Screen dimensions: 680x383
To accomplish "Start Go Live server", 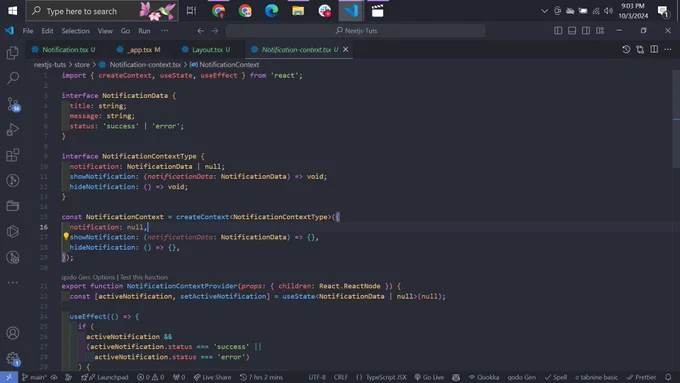I will click(429, 377).
